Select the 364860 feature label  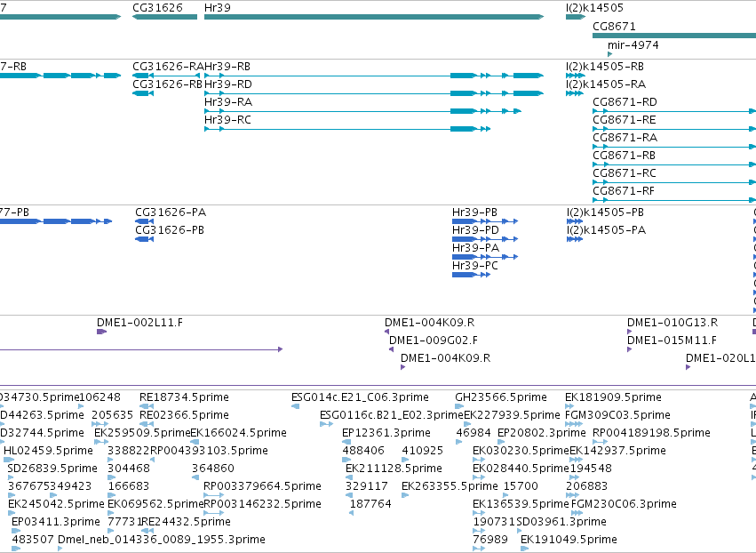pyautogui.click(x=213, y=469)
